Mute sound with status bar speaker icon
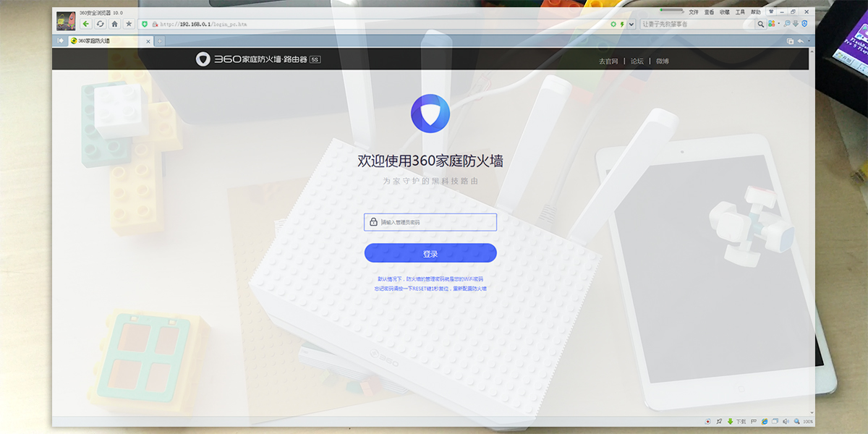The height and width of the screenshot is (434, 868). pos(786,421)
